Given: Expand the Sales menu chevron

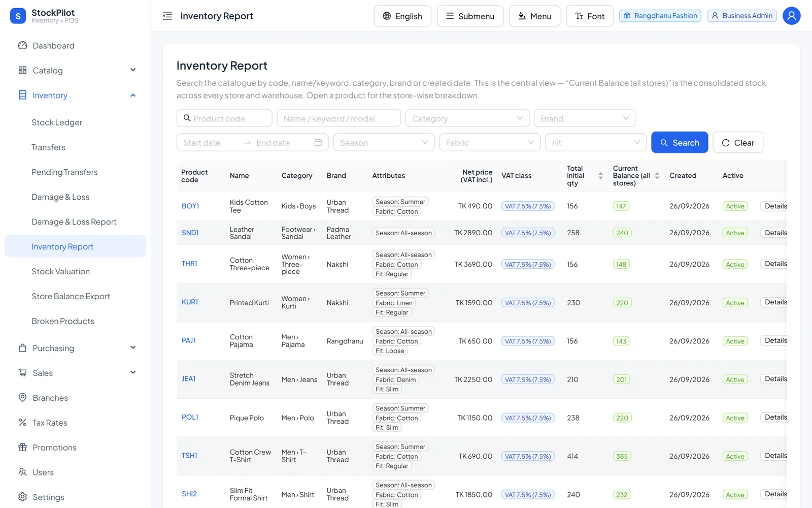Looking at the screenshot, I should pyautogui.click(x=133, y=372).
